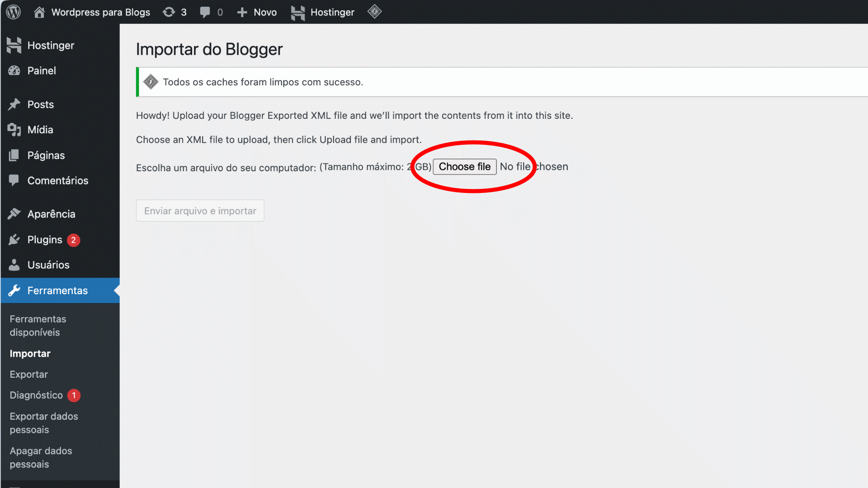Viewport: 868px width, 488px height.
Task: Open the Usuários menu
Action: coord(48,265)
